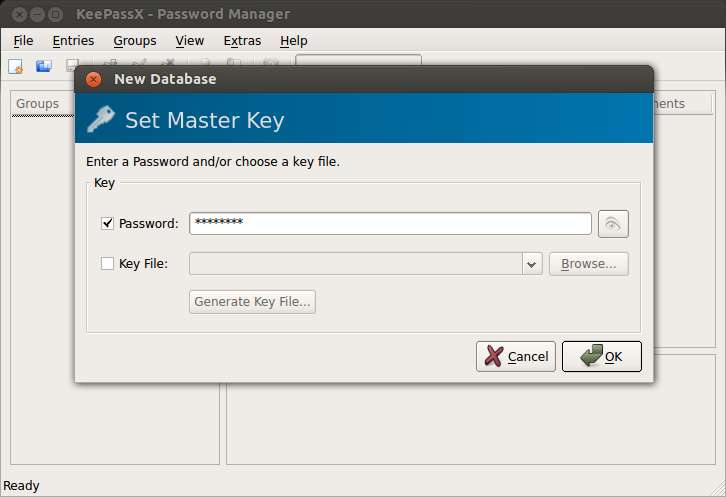Click the show password eye icon button
The image size is (726, 497).
tap(613, 224)
